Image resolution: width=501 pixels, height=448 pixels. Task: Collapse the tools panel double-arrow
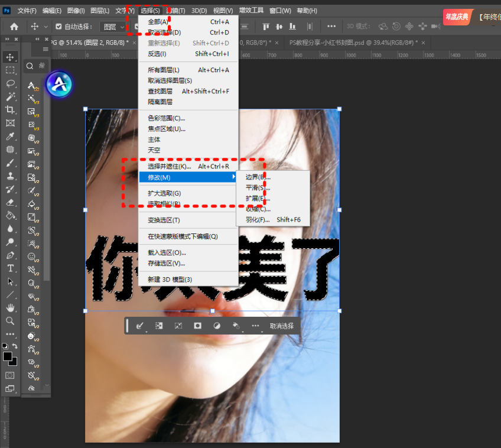click(7, 39)
